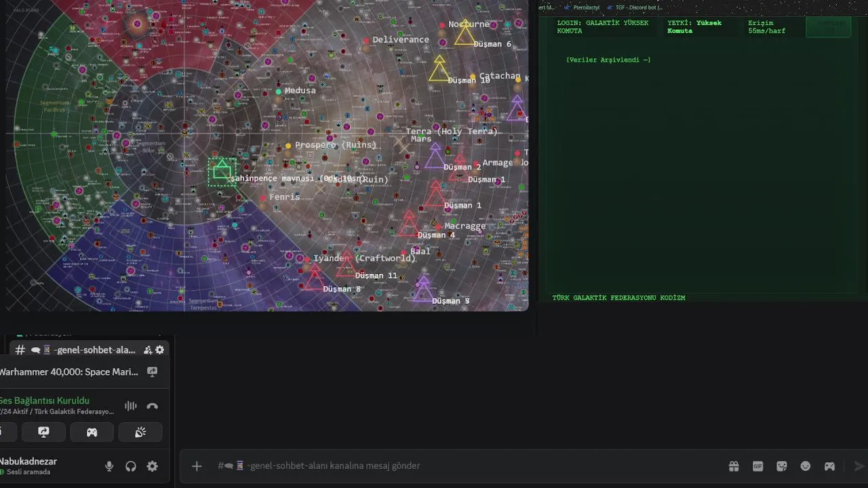Click the green Medusa planet dot
The image size is (868, 488).
click(279, 91)
